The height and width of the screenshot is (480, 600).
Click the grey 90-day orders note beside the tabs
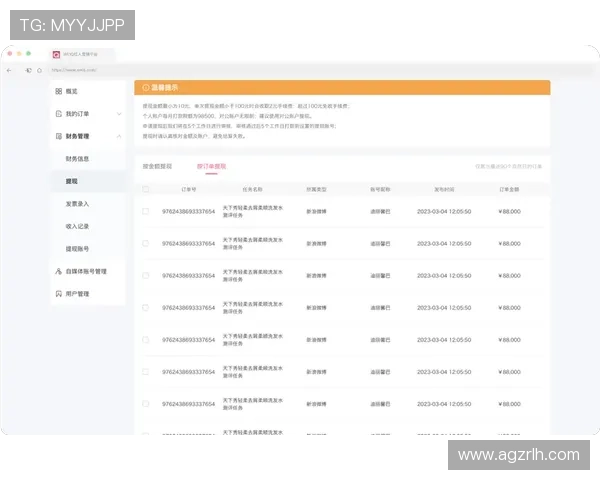(x=509, y=167)
